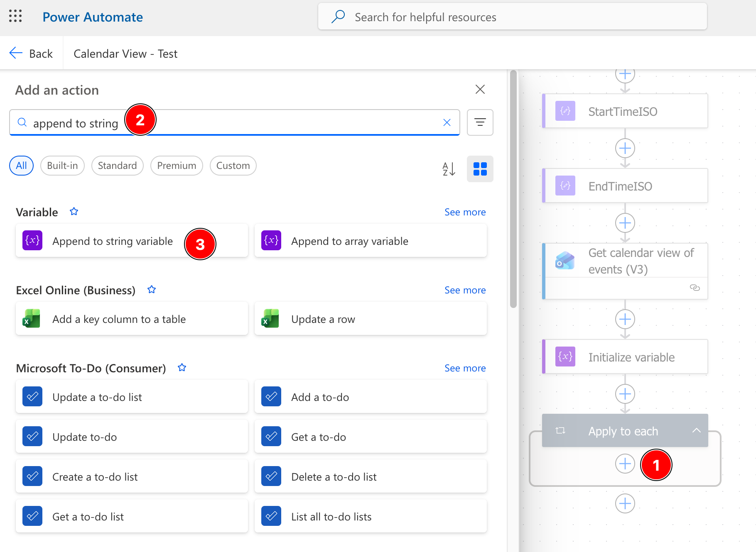Open the Initialize variable step
Image resolution: width=756 pixels, height=552 pixels.
click(x=625, y=357)
